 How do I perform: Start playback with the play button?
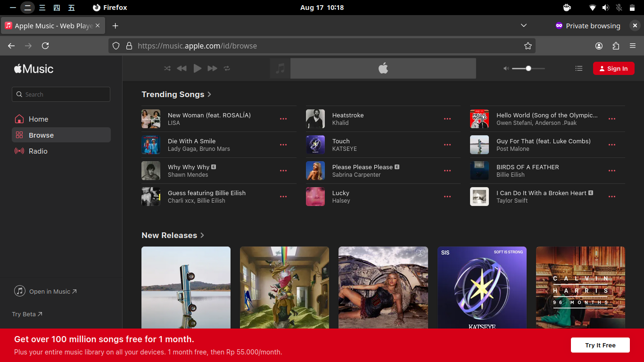[x=198, y=68]
